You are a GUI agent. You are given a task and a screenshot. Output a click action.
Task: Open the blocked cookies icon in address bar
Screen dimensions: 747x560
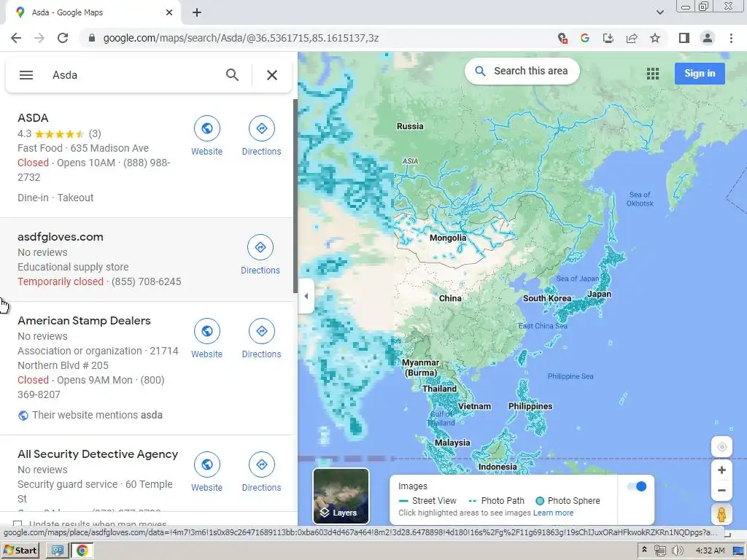click(x=562, y=38)
